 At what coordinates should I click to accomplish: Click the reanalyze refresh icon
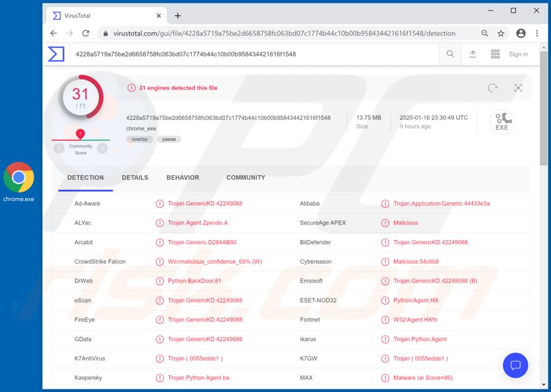(492, 88)
